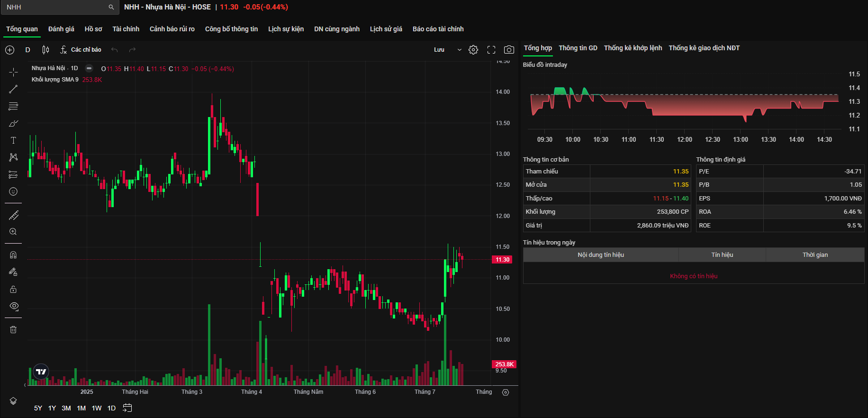Open the chart settings gear icon
The image size is (868, 418).
click(473, 50)
